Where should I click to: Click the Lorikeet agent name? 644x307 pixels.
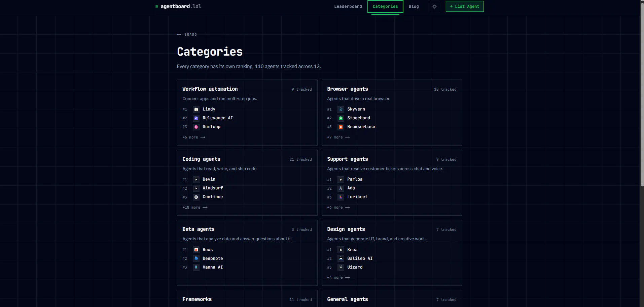pos(357,197)
